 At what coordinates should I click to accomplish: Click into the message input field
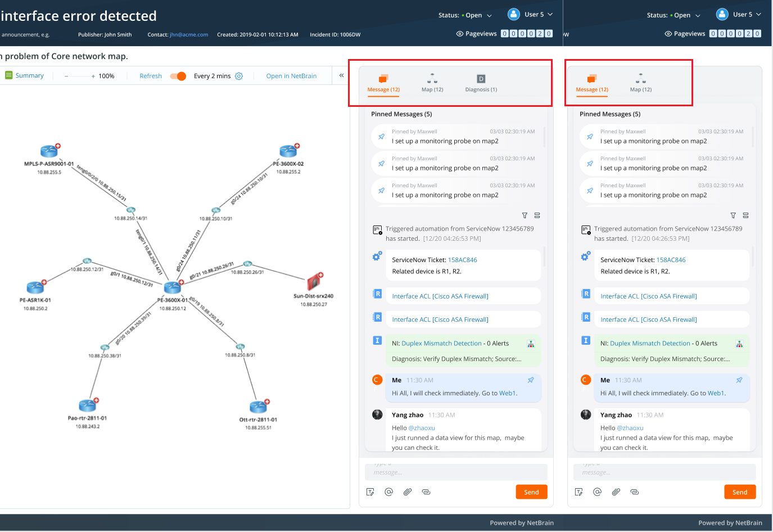pyautogui.click(x=455, y=472)
